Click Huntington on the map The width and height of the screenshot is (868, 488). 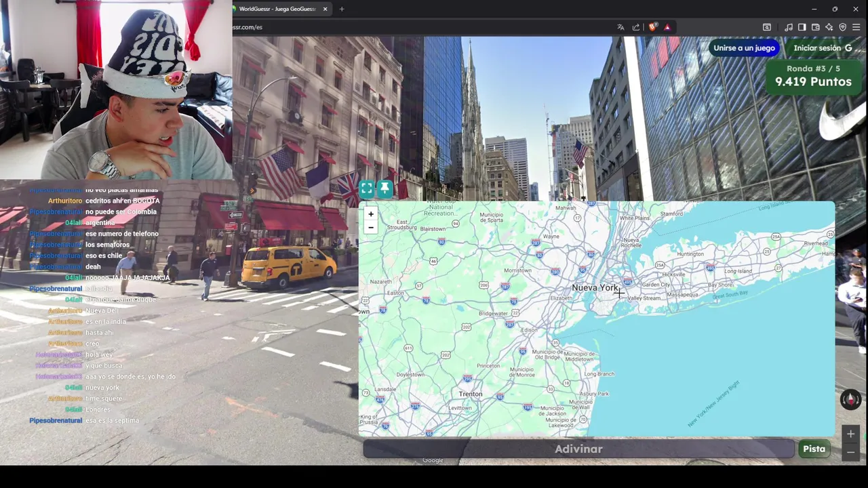[690, 254]
